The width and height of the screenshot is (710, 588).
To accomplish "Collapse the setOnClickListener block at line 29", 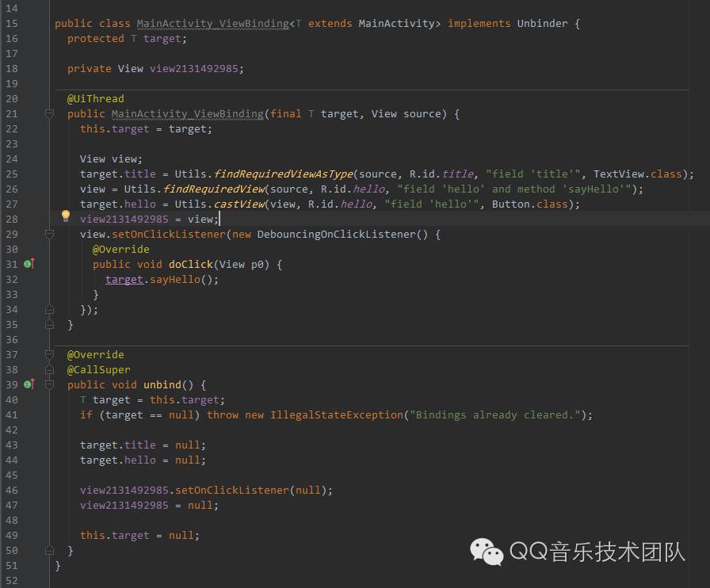I will pyautogui.click(x=49, y=235).
